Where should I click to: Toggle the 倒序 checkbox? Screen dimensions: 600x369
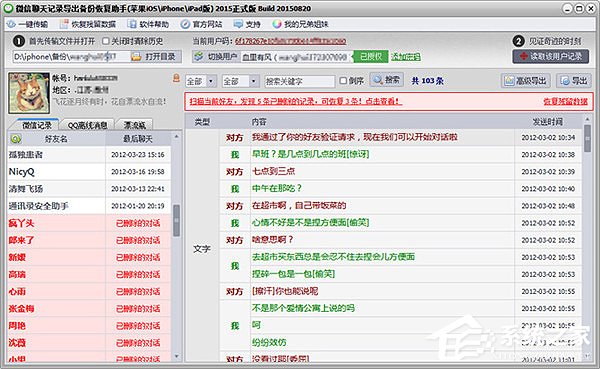coord(343,81)
